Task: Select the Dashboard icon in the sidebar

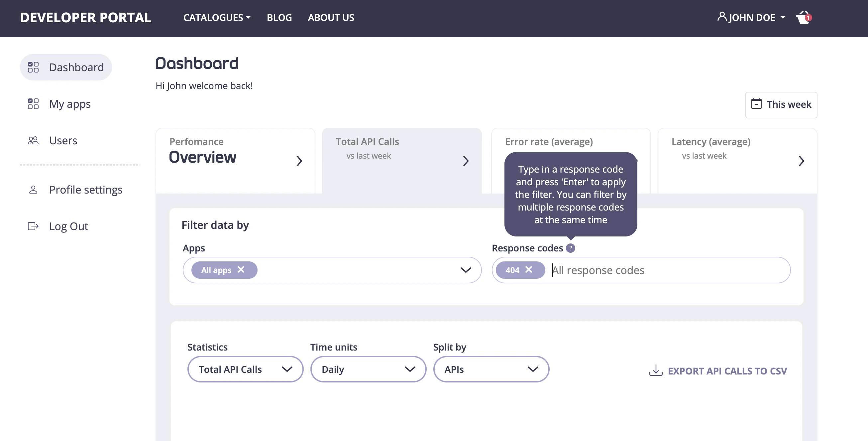Action: pyautogui.click(x=33, y=67)
